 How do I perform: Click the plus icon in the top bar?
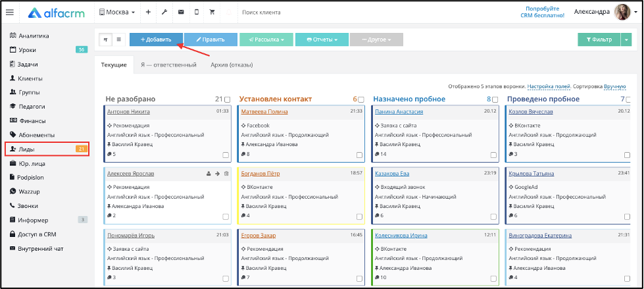[x=148, y=13]
